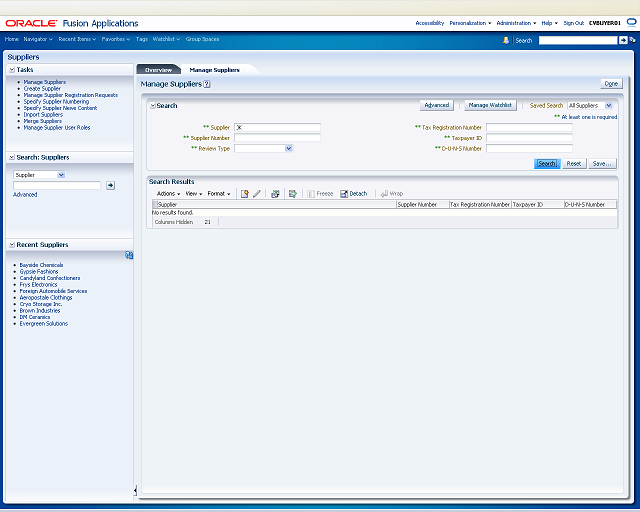Click the Manage Suppliers help question-mark icon
The image size is (640, 512).
click(x=207, y=84)
